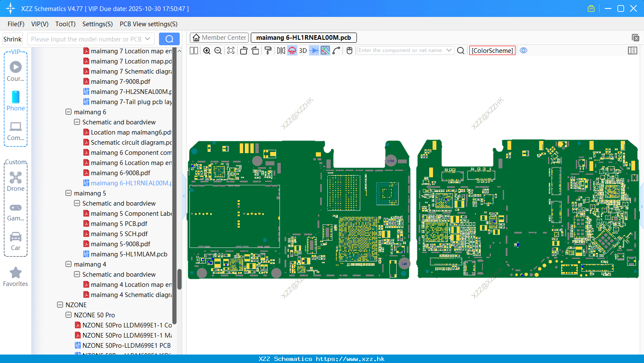Viewport: 644px width, 363px height.
Task: Open the Settings(S) menu
Action: pos(98,24)
